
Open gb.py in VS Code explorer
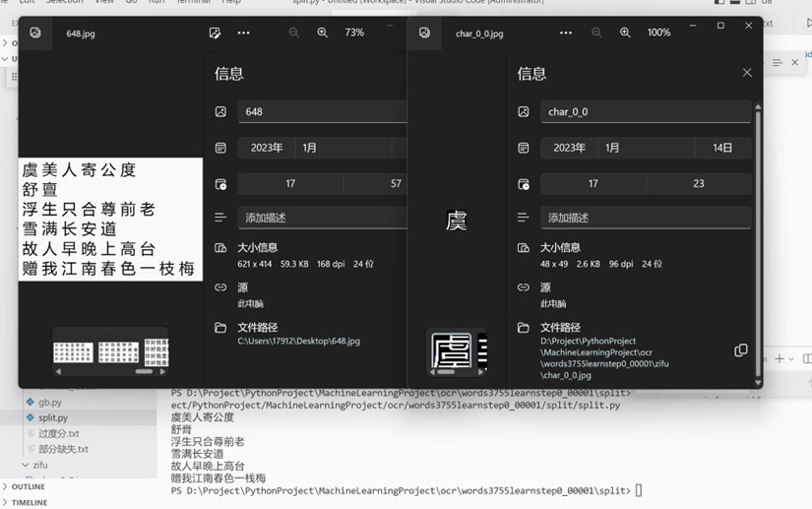(x=50, y=403)
